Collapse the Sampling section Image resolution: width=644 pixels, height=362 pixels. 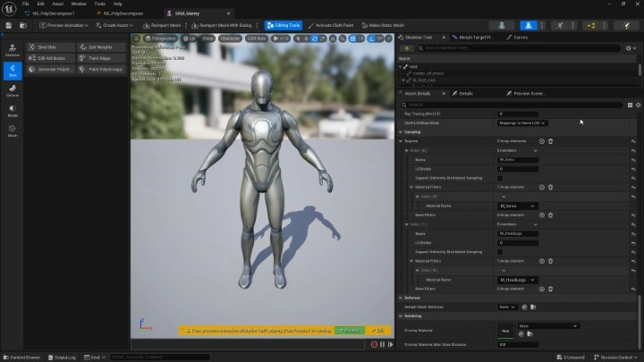[402, 131]
